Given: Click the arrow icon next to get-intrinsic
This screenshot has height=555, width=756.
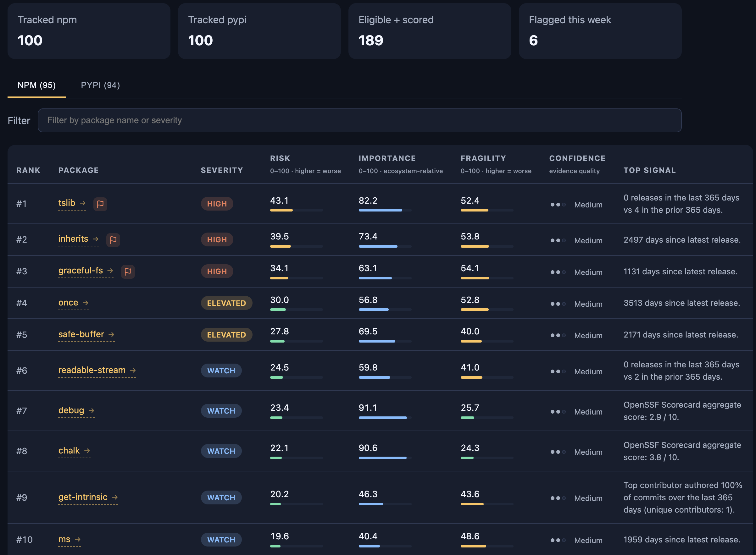Looking at the screenshot, I should [x=115, y=497].
